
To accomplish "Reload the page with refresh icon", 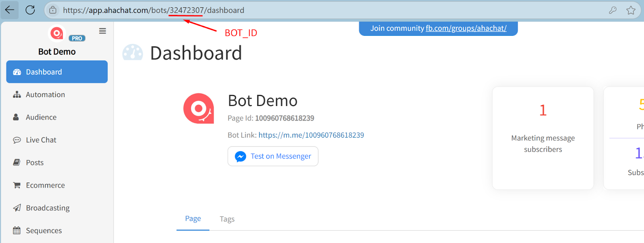I will (30, 10).
